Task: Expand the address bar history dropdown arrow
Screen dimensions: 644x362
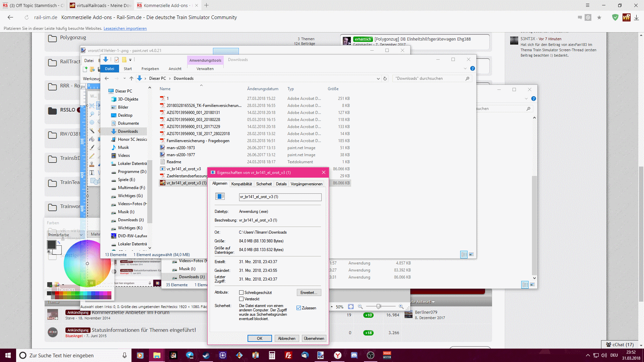Action: [x=378, y=78]
